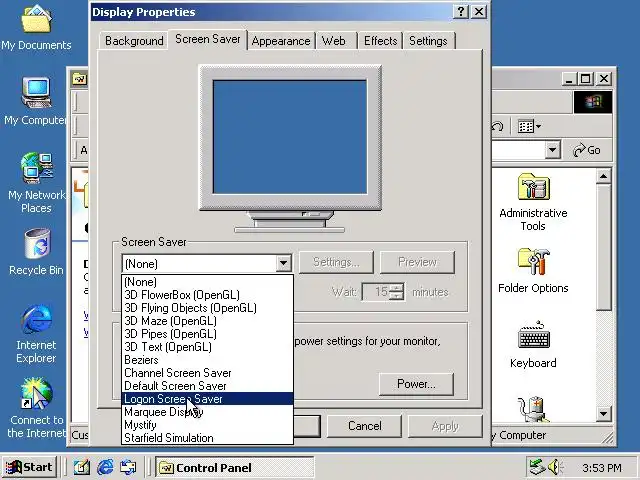Choose Marquee Display screen saver
The width and height of the screenshot is (640, 480).
[207, 412]
